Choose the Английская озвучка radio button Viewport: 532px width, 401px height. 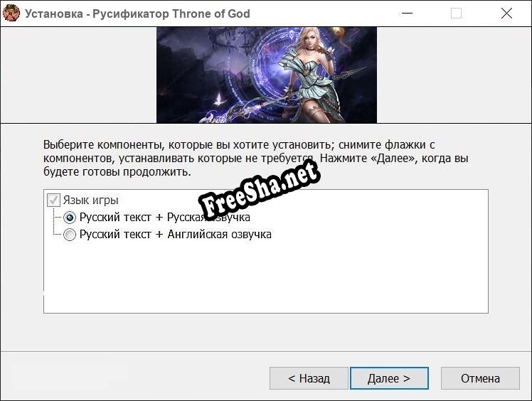pos(70,235)
